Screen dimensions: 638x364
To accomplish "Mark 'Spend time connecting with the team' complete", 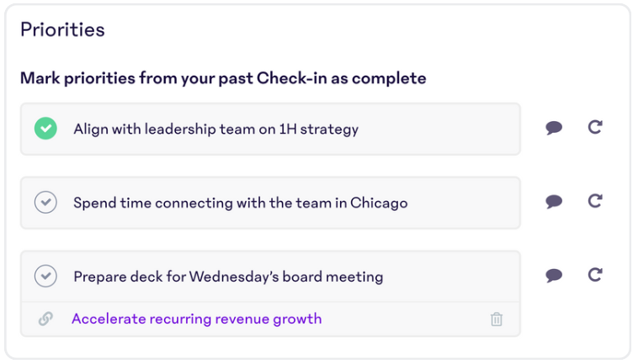I will pos(45,203).
